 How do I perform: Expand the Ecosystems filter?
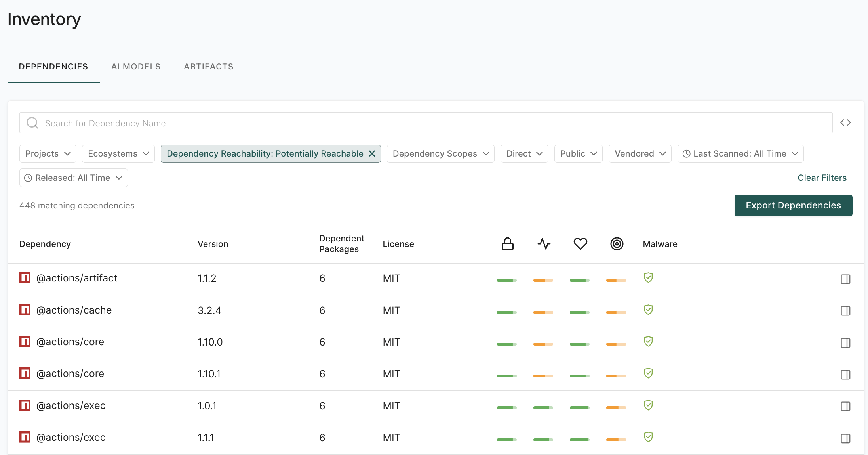pos(118,153)
